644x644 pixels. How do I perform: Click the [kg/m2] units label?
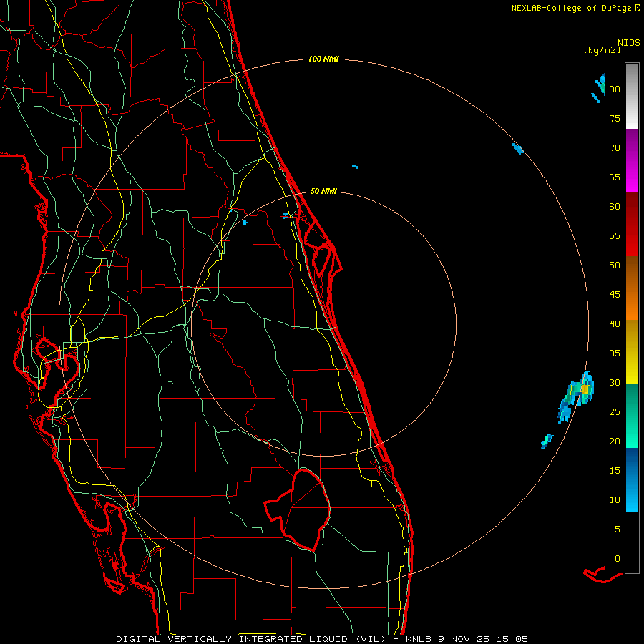(602, 50)
